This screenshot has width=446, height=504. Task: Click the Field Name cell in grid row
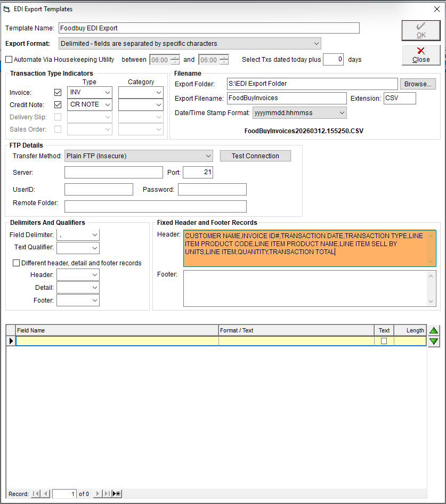tap(117, 341)
